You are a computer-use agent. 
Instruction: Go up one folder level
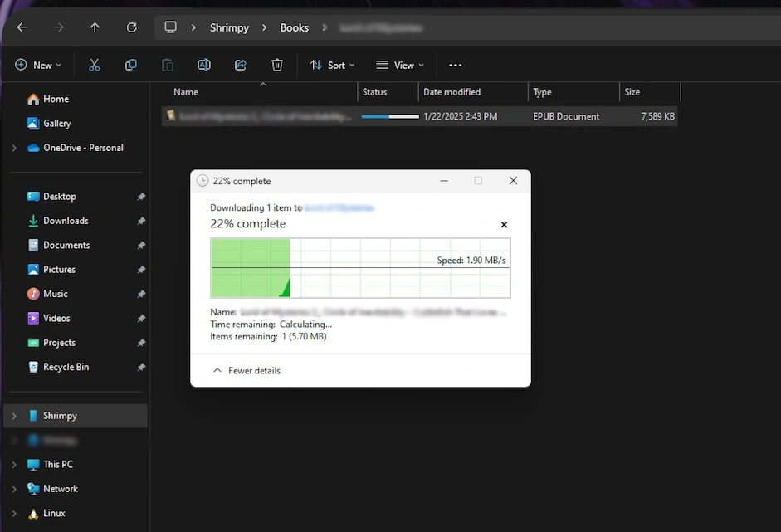[x=95, y=27]
